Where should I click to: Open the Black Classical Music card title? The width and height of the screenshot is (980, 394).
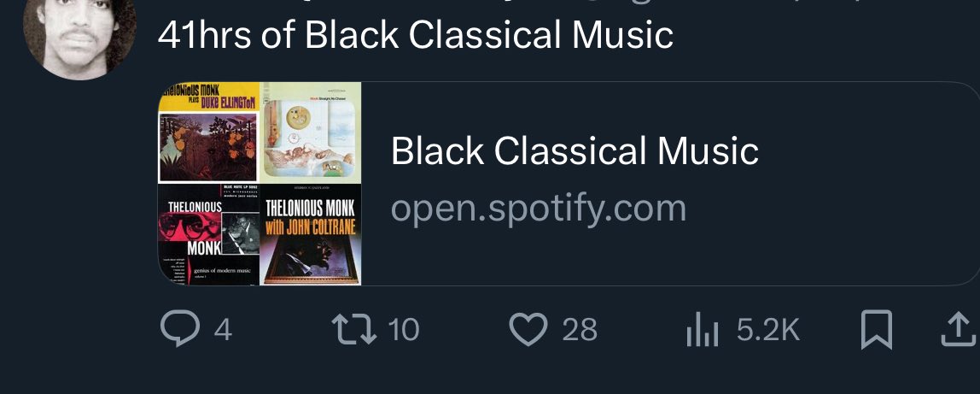[x=575, y=150]
